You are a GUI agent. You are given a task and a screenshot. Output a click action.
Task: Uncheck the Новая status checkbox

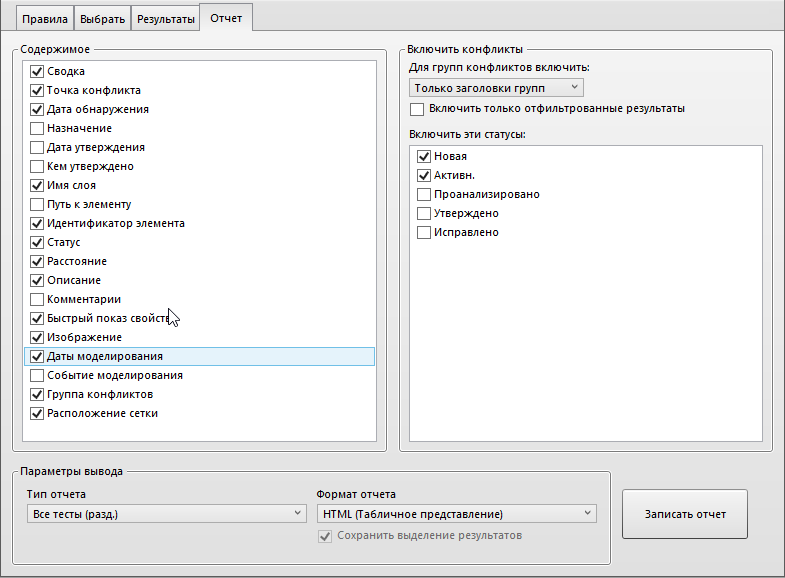[x=424, y=156]
